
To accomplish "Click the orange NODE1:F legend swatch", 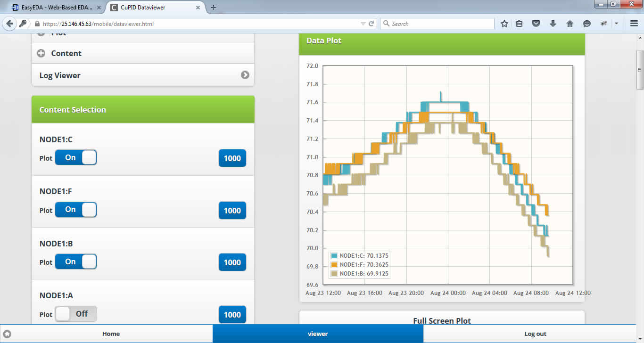I will click(334, 265).
